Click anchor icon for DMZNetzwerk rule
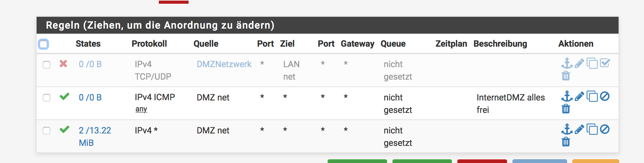The image size is (644, 163). click(x=567, y=63)
